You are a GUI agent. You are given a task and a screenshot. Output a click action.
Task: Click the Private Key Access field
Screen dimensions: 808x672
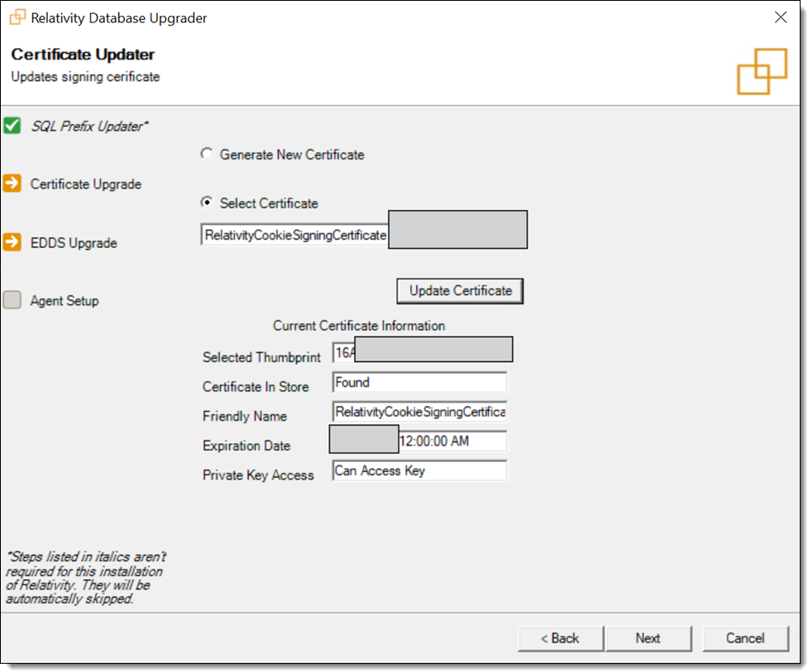tap(419, 470)
